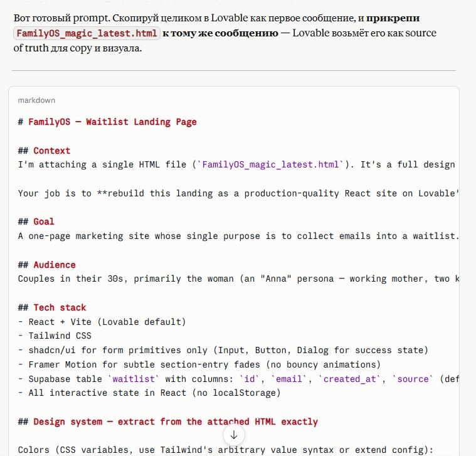This screenshot has height=456, width=476.
Task: Click the no localStorage list line
Action: tap(149, 393)
